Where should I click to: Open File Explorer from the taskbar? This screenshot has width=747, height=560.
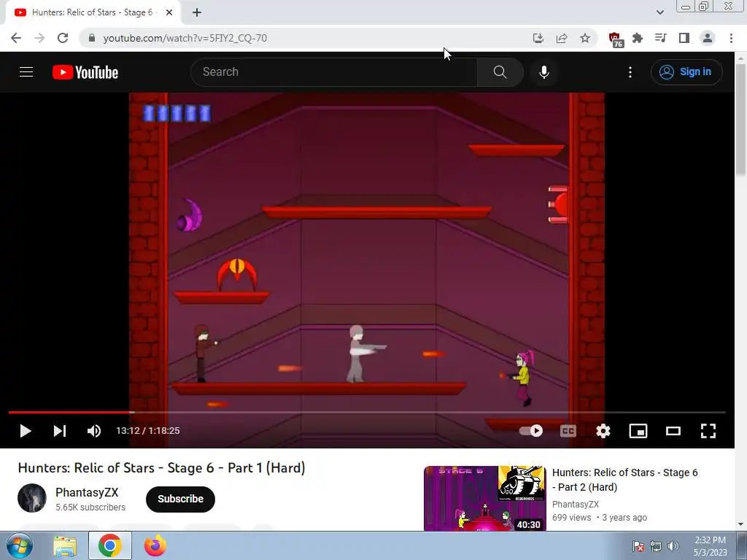[x=65, y=546]
